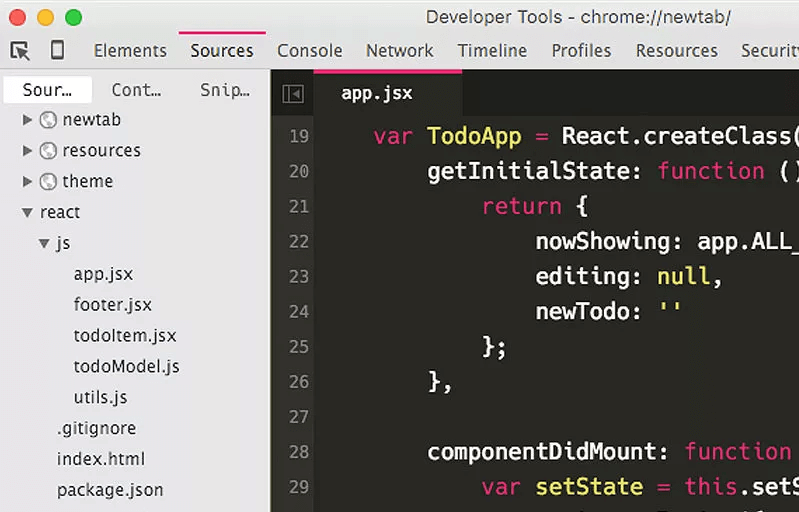
Task: Open todoItem.jsx file
Action: pyautogui.click(x=125, y=336)
